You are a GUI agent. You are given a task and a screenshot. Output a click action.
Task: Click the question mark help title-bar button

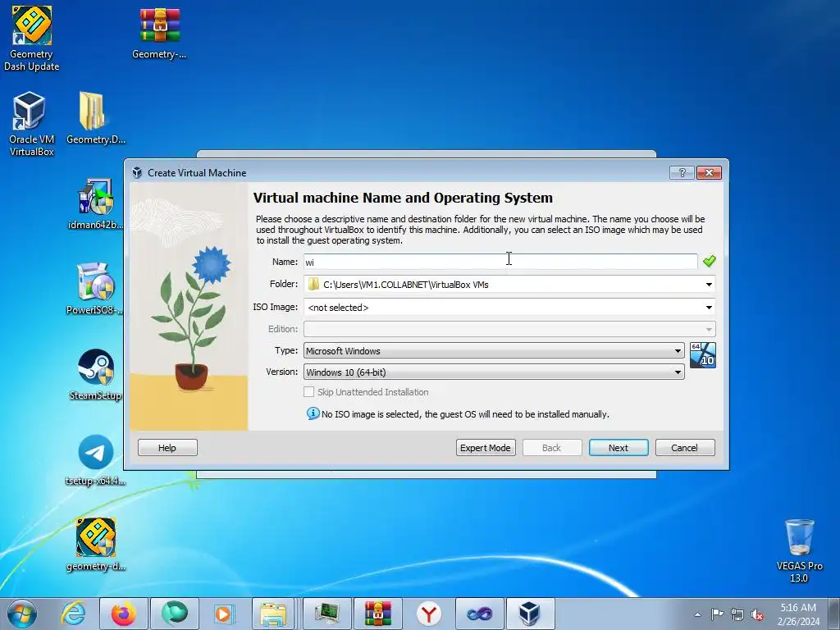click(x=682, y=172)
